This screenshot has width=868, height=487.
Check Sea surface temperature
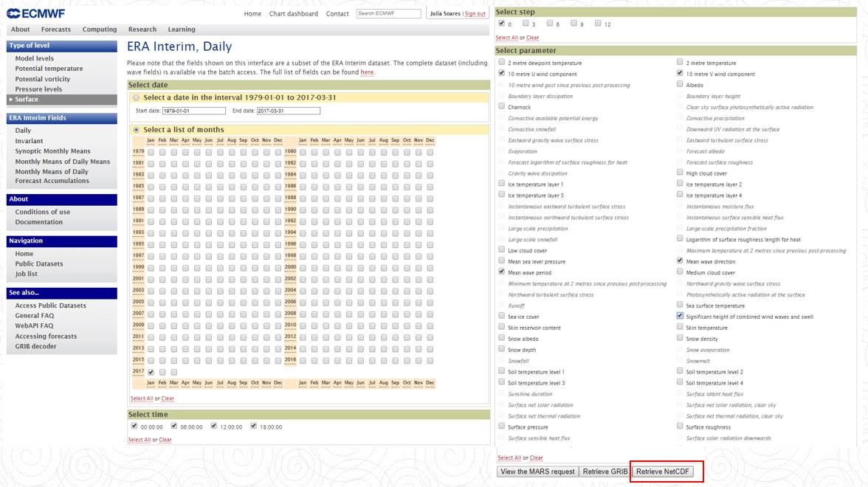pyautogui.click(x=680, y=305)
